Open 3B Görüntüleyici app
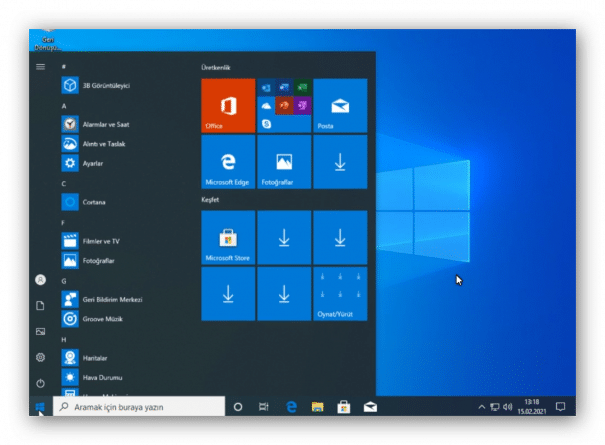605x445 pixels. (96, 85)
